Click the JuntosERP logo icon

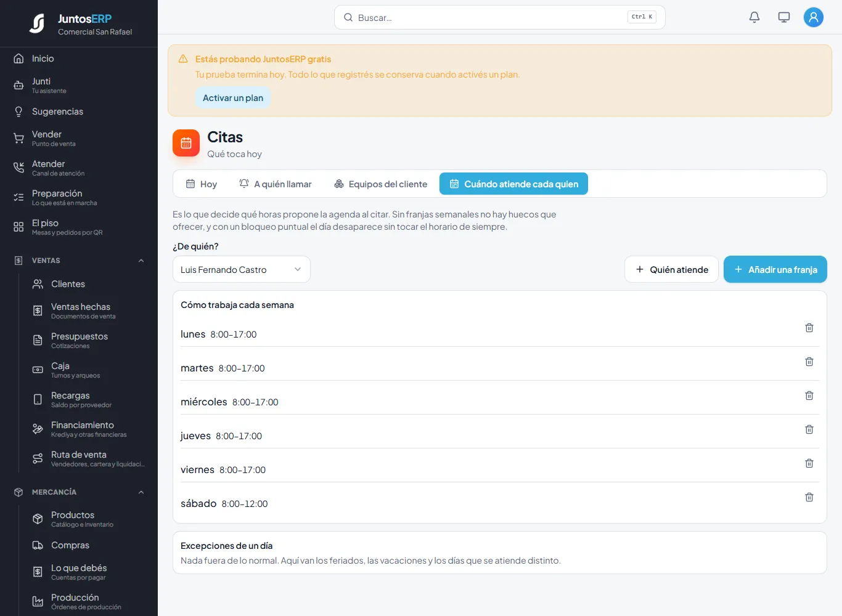coord(37,23)
